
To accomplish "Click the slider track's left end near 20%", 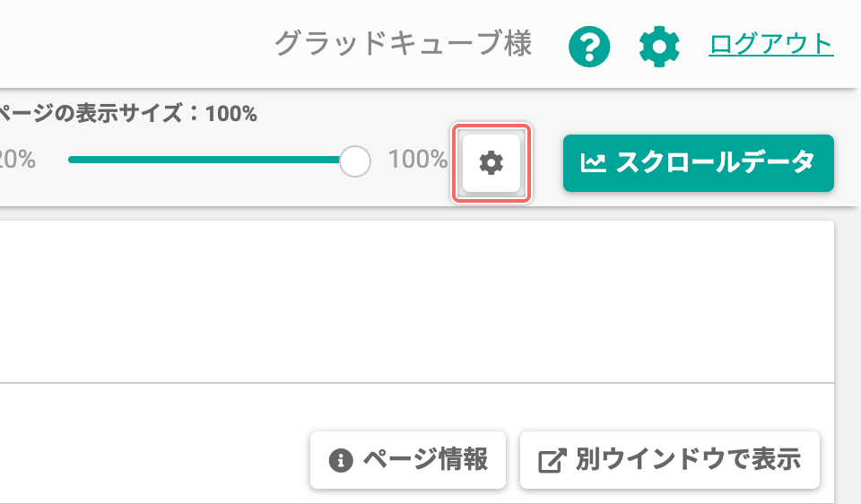I will [73, 160].
